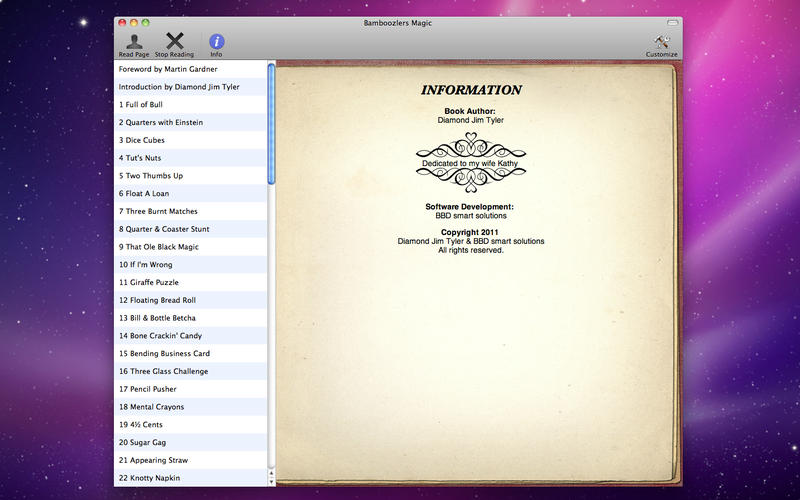
Task: Open chapter 2 Quarters with Einstein
Action: pyautogui.click(x=161, y=122)
